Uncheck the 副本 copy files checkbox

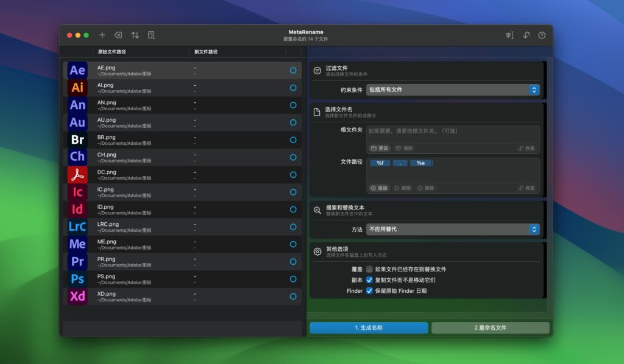pos(369,279)
